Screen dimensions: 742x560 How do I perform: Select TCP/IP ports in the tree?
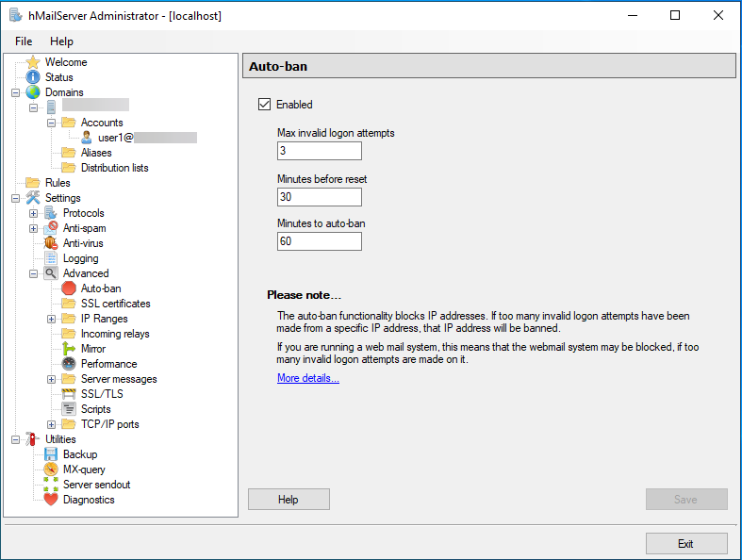(109, 424)
